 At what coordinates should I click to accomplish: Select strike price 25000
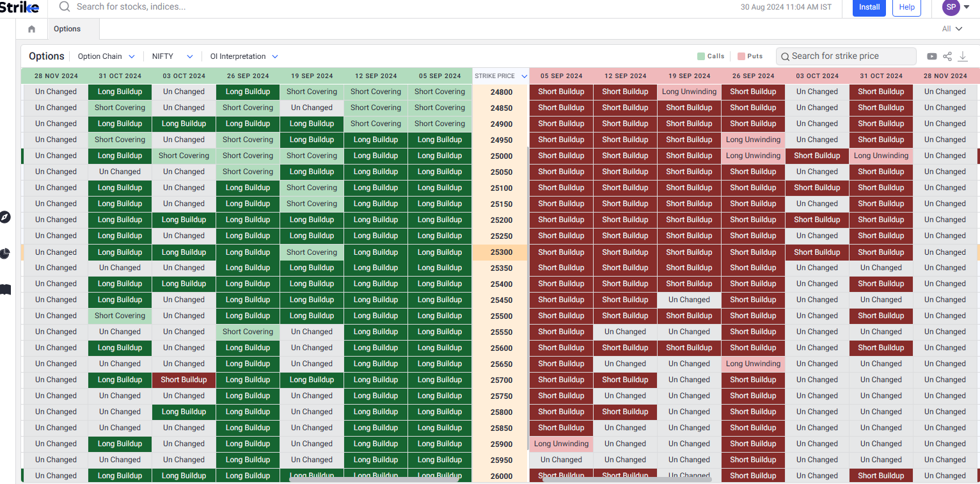pos(502,156)
